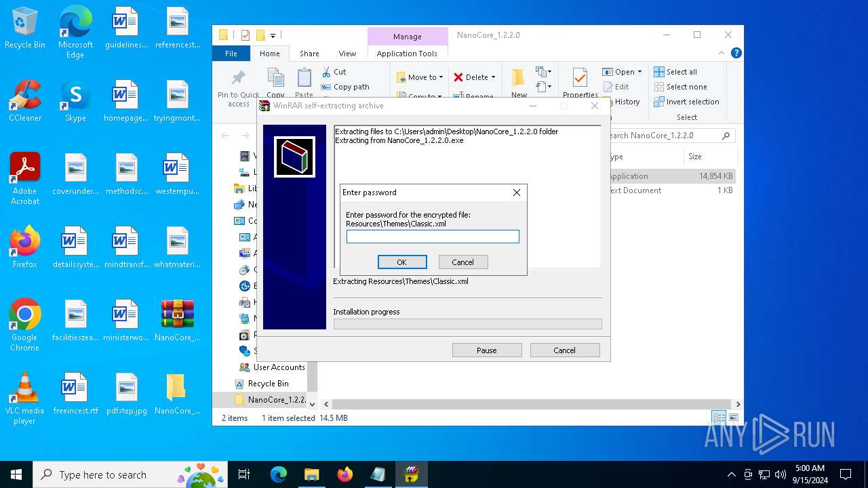Image resolution: width=868 pixels, height=488 pixels.
Task: Click the password input field
Action: click(433, 237)
